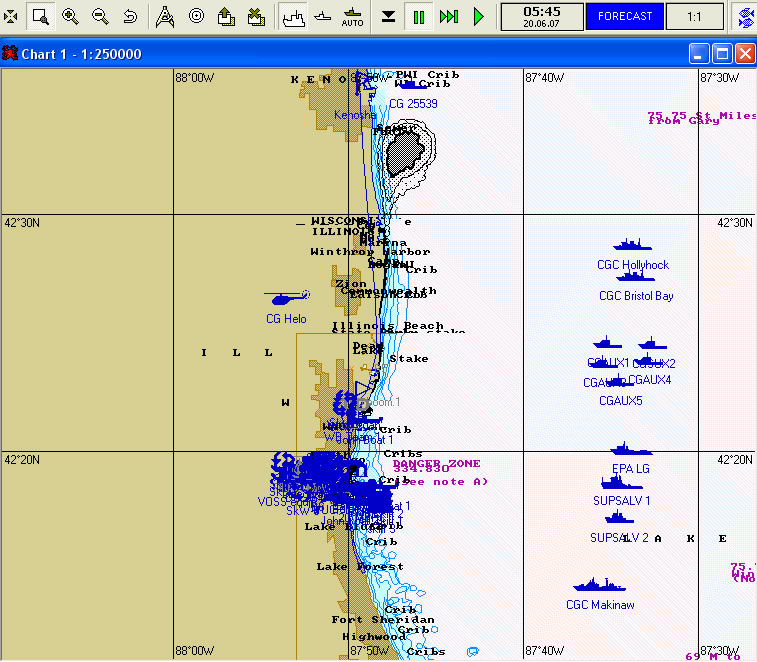
Task: Click the DANGER ZONE text on chart
Action: 436,464
